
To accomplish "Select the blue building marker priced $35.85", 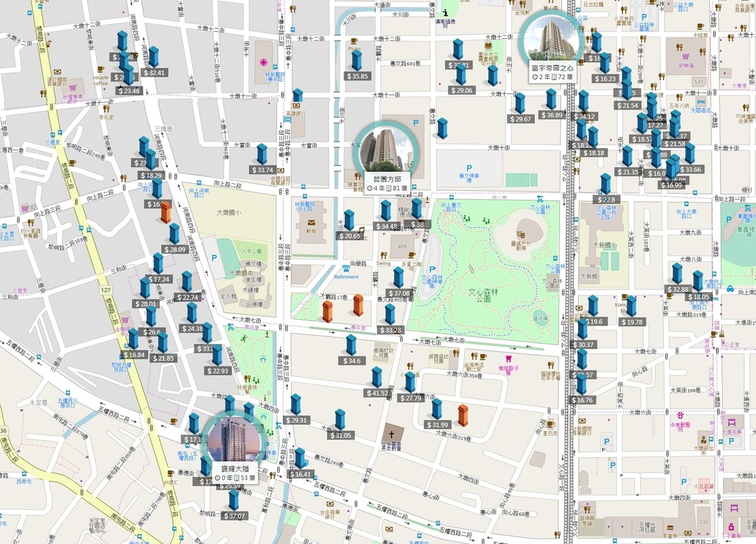I will pyautogui.click(x=357, y=60).
